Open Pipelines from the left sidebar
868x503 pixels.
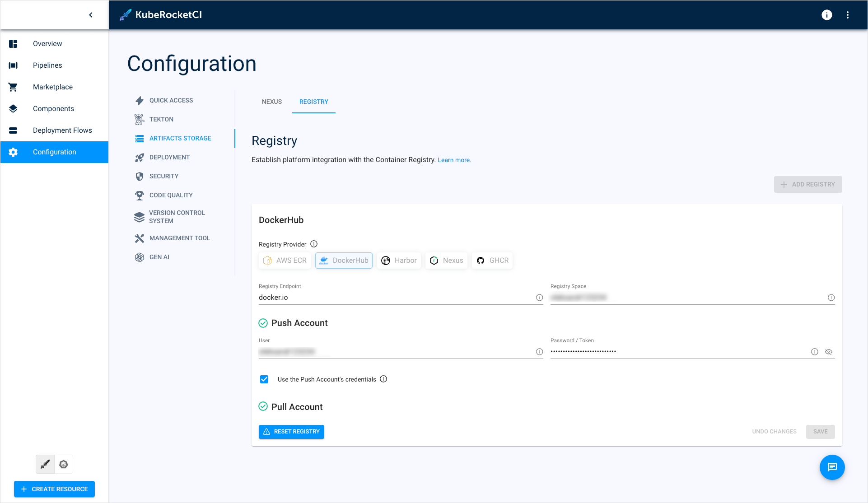tap(47, 65)
